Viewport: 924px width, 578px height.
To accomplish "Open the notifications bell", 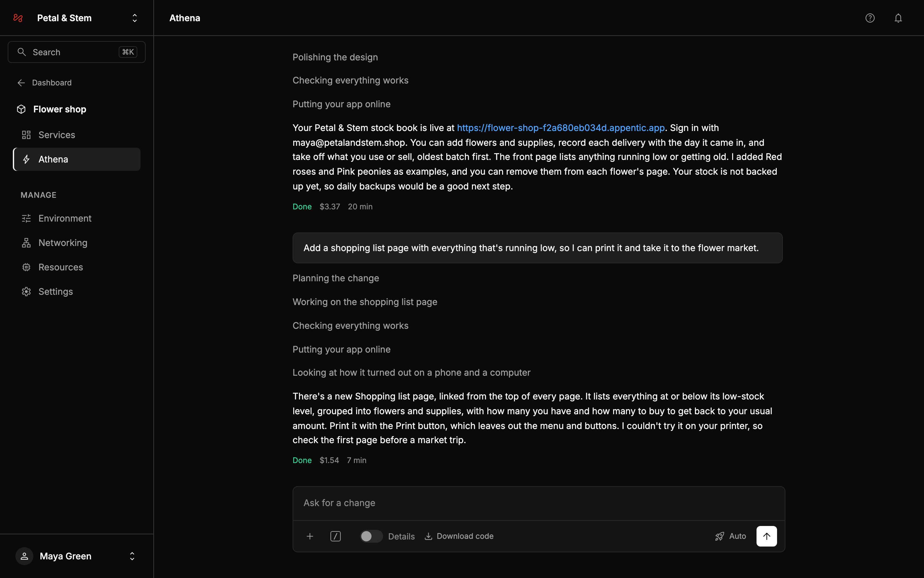I will point(898,18).
